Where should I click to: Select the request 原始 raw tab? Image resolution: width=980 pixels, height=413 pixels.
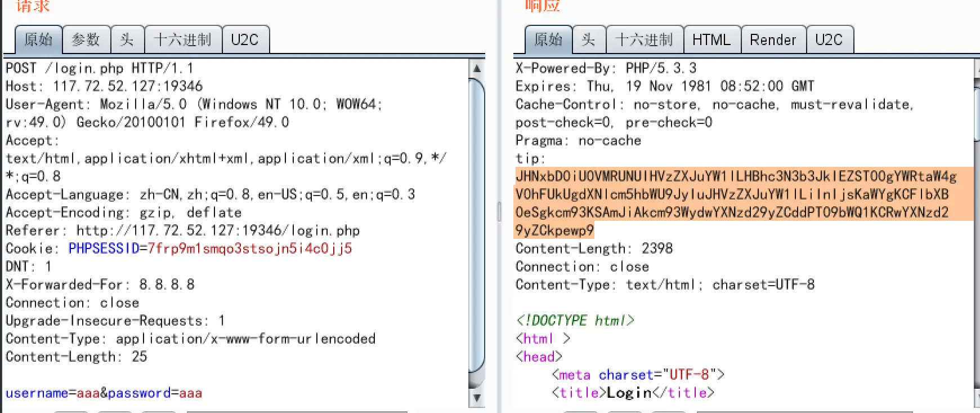(x=38, y=39)
